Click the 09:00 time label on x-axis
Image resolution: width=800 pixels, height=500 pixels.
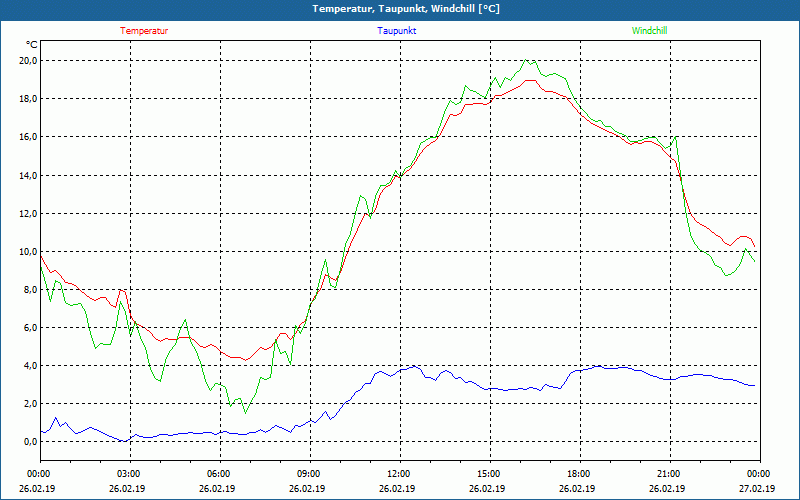(310, 474)
